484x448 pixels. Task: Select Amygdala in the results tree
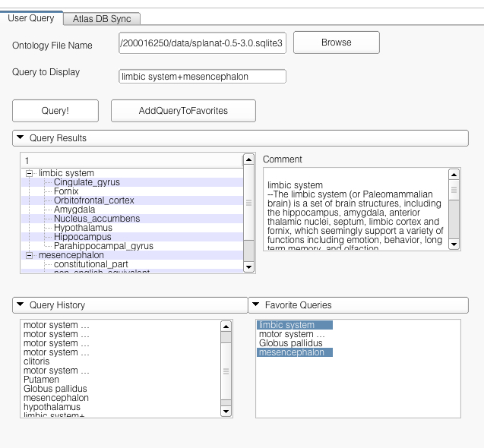(74, 210)
